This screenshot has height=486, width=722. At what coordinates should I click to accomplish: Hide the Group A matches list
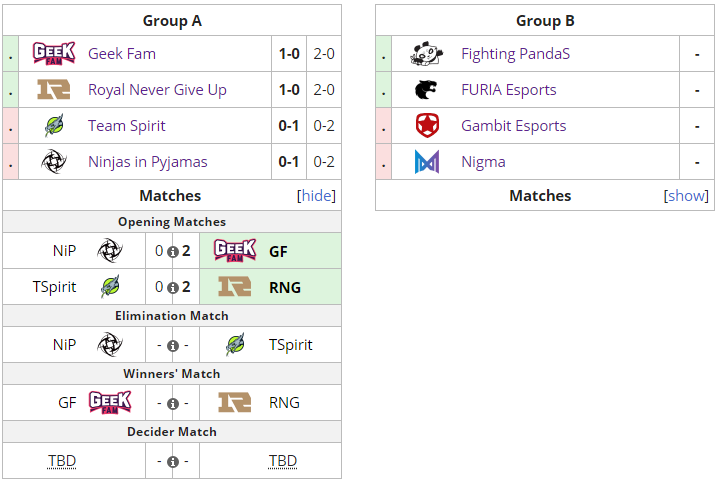pos(316,196)
